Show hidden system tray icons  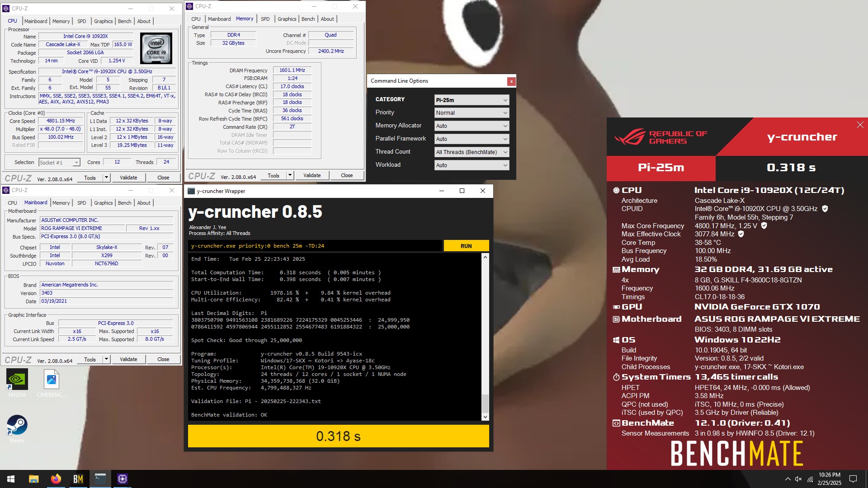788,479
